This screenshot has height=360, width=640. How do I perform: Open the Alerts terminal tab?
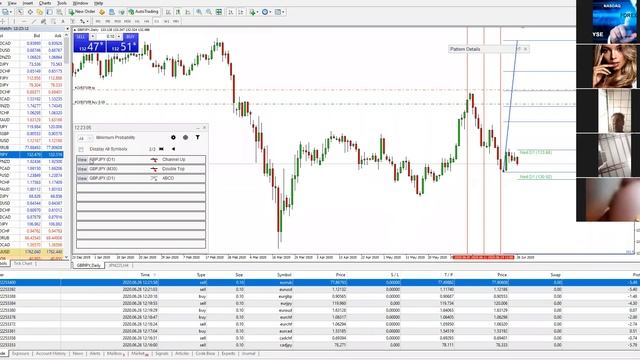[95, 353]
